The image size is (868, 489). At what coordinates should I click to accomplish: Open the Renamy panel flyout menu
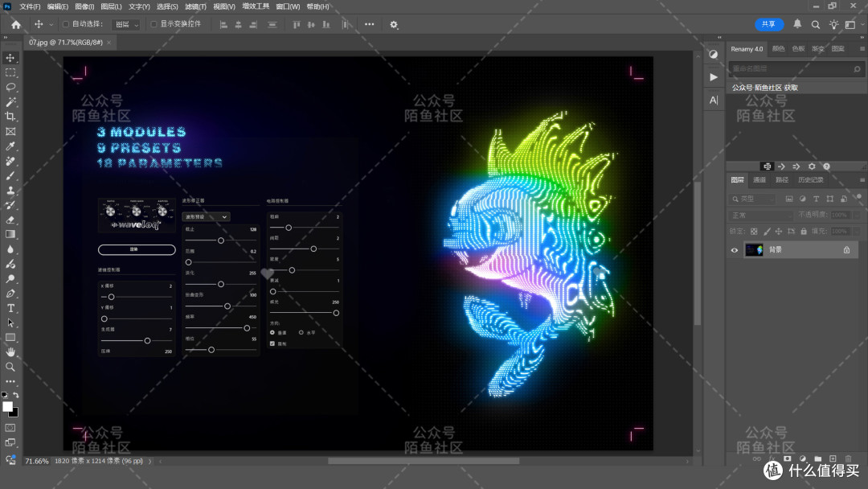(x=862, y=49)
